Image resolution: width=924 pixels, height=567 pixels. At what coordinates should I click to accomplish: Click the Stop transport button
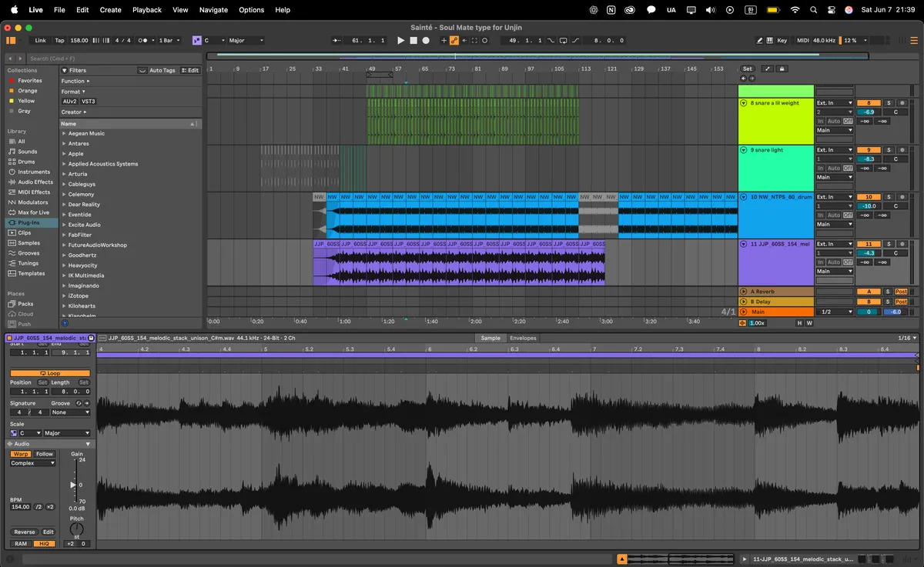[413, 40]
